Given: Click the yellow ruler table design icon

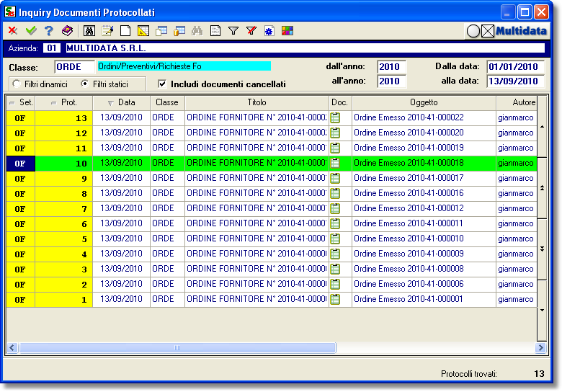Looking at the screenshot, I should tap(143, 31).
